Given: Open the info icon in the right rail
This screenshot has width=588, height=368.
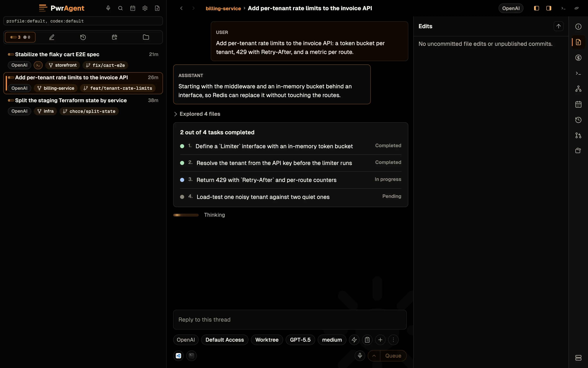Looking at the screenshot, I should point(578,27).
